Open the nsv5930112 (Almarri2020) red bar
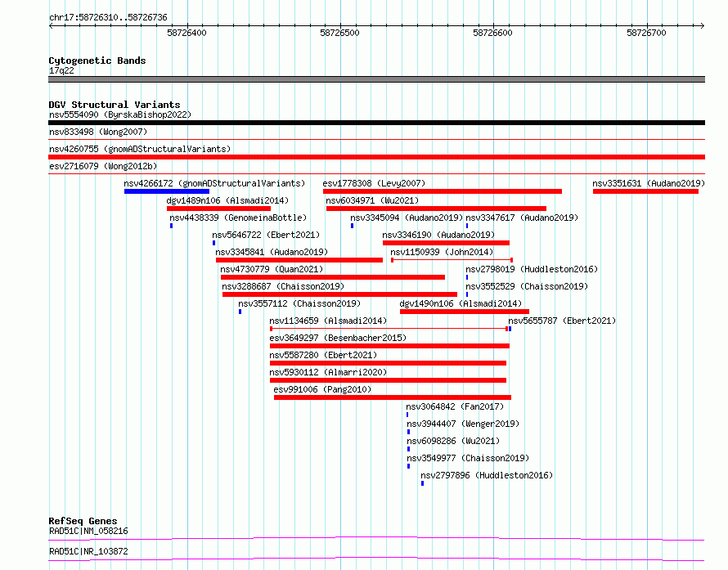Image resolution: width=728 pixels, height=570 pixels. coord(389,380)
